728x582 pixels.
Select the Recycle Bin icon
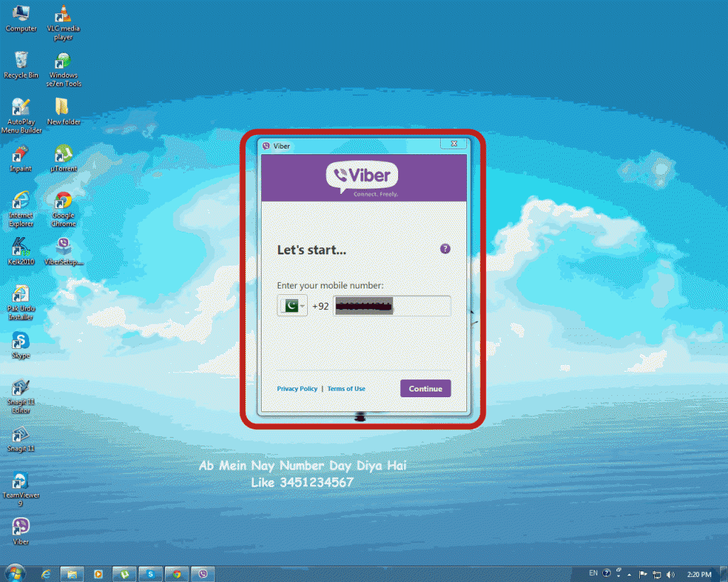coord(21,65)
